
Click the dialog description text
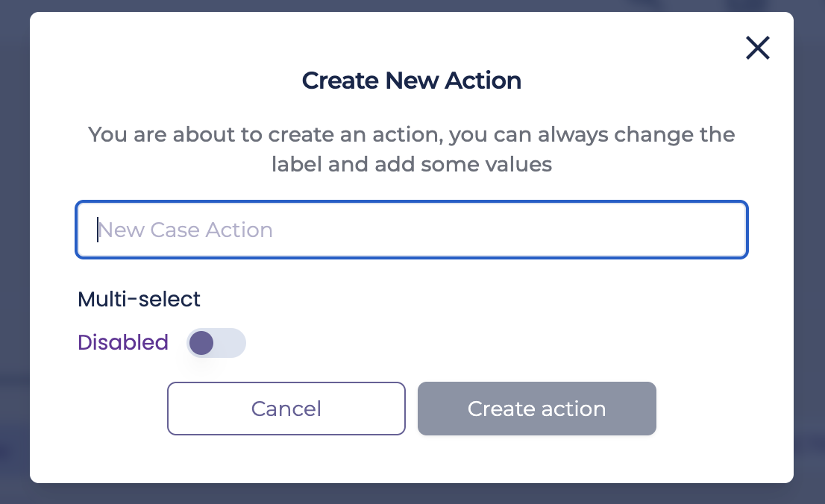[x=412, y=149]
